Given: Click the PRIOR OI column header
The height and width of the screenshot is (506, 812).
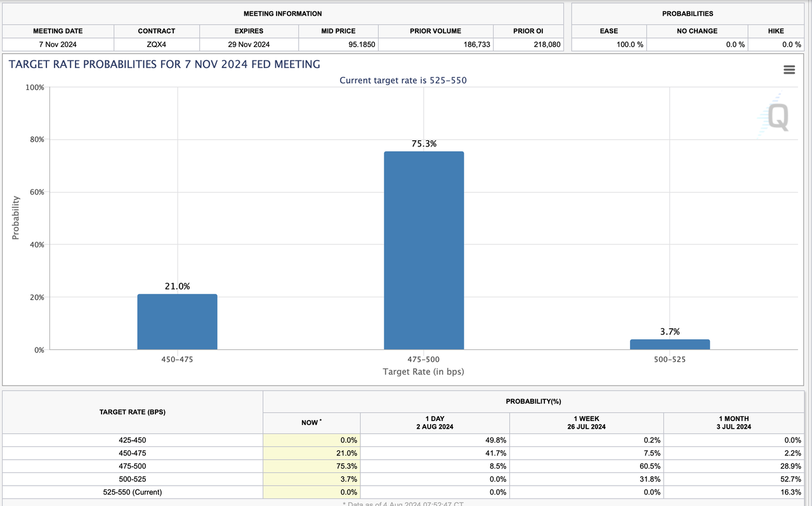Looking at the screenshot, I should coord(528,31).
